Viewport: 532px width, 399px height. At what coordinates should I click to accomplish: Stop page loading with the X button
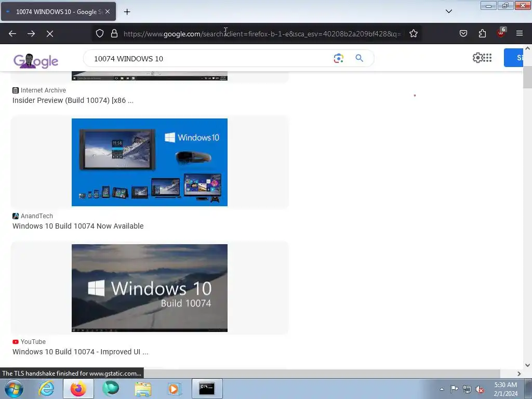click(50, 34)
